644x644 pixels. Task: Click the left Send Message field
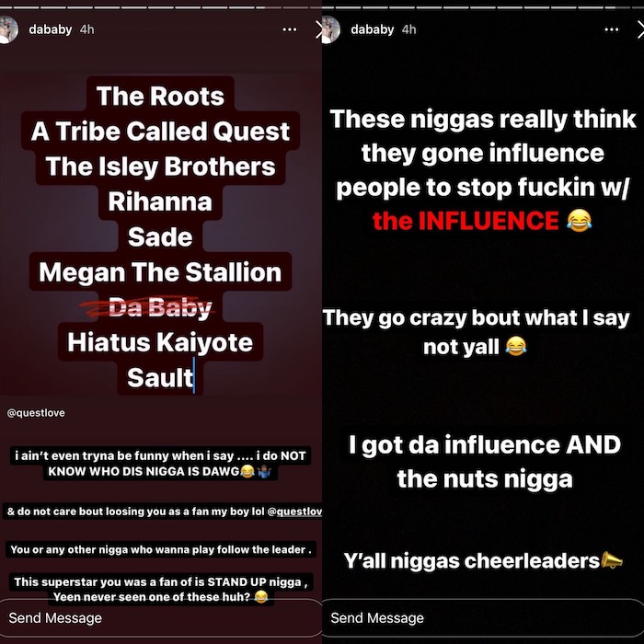161,618
